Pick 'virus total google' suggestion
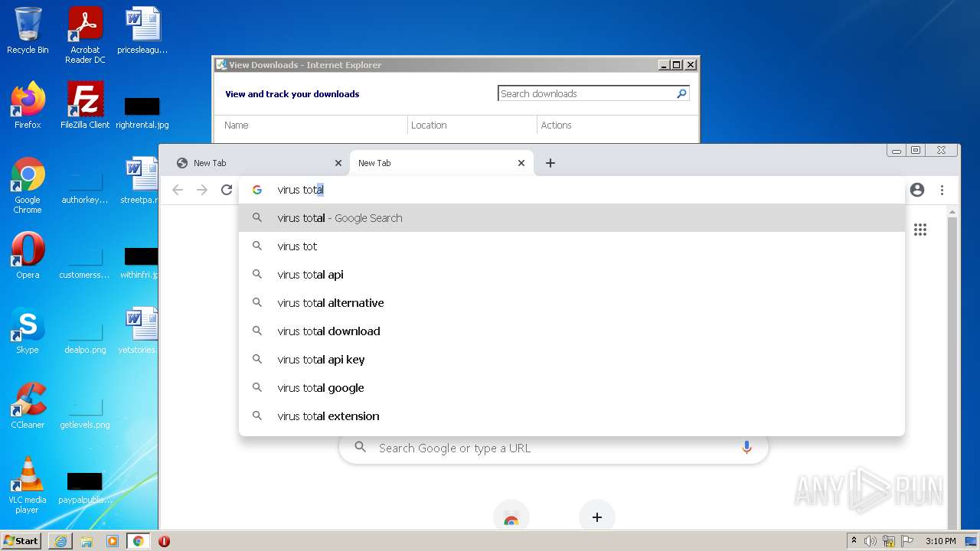 point(572,388)
